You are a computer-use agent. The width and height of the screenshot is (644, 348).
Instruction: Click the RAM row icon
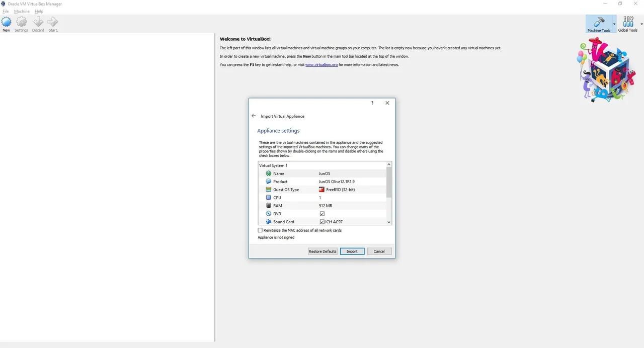pyautogui.click(x=269, y=206)
